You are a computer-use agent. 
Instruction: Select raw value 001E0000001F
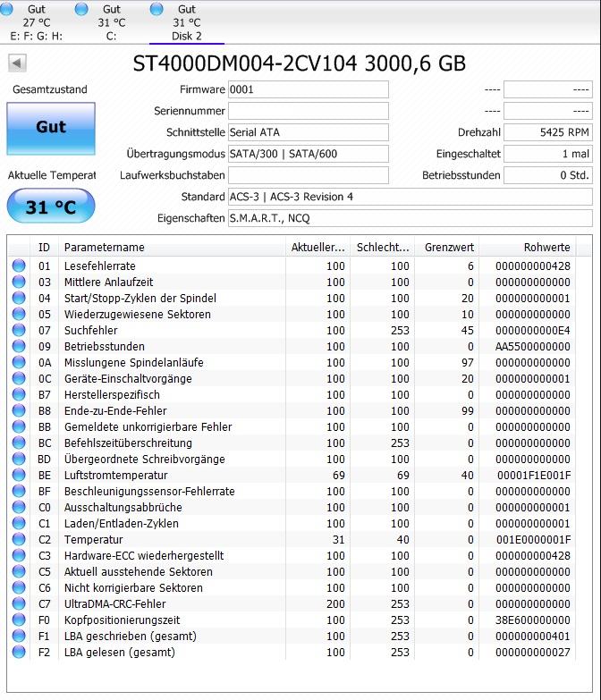pyautogui.click(x=534, y=539)
